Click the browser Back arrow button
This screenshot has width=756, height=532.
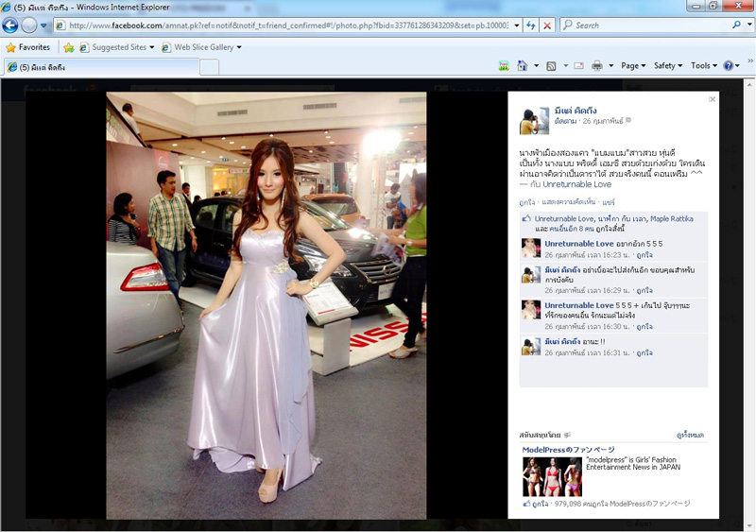pos(10,26)
